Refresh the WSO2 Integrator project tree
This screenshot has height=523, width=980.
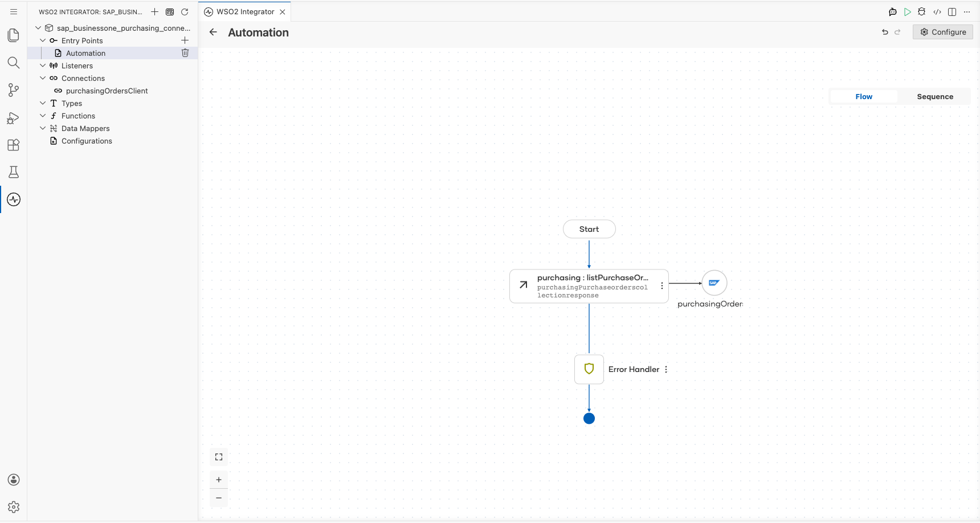(x=185, y=12)
